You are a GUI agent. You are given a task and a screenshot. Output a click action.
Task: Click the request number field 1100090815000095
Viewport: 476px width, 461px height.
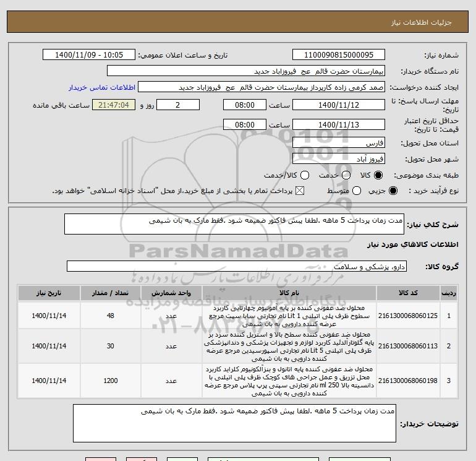339,55
